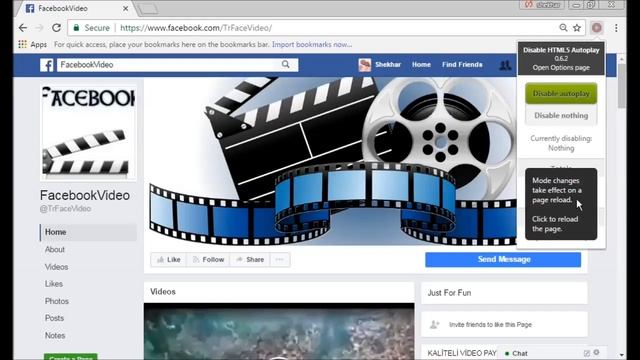Click the Open Options page link
640x360 pixels.
[561, 68]
